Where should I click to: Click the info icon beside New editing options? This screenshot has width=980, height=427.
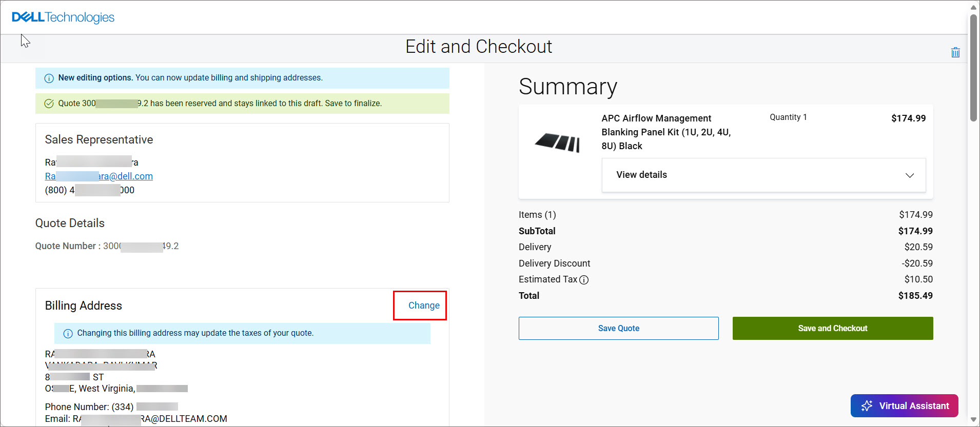(x=49, y=78)
